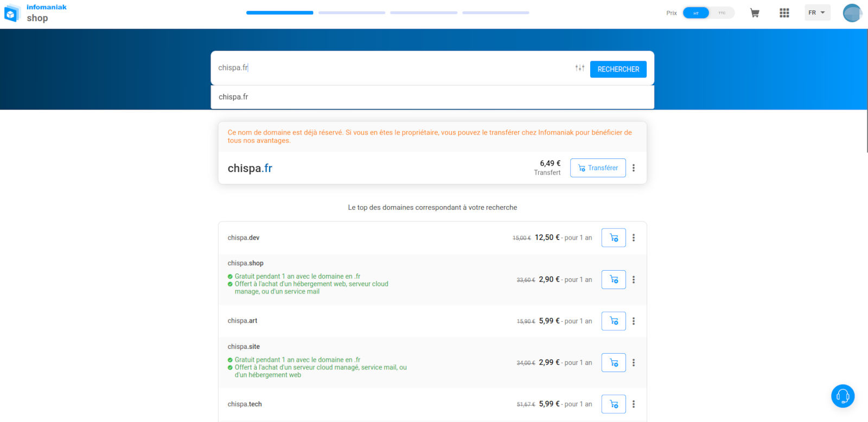The width and height of the screenshot is (868, 422).
Task: Click in the domain search input field
Action: click(x=391, y=68)
